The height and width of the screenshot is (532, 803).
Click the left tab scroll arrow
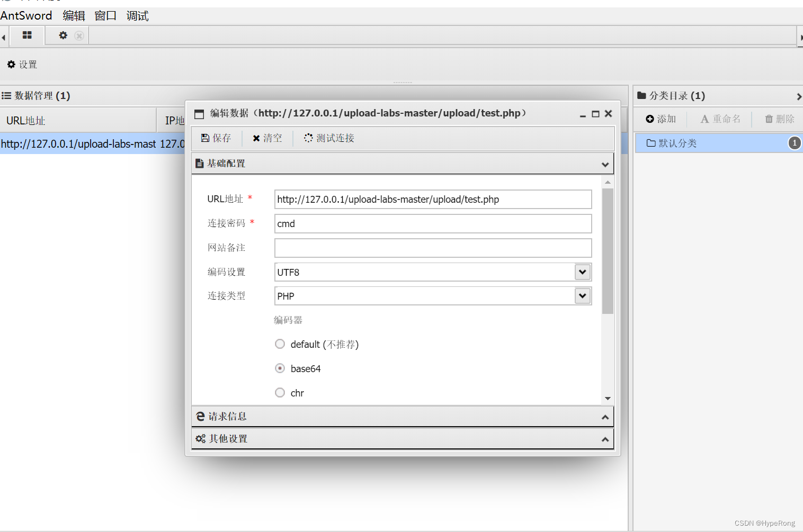[3, 38]
